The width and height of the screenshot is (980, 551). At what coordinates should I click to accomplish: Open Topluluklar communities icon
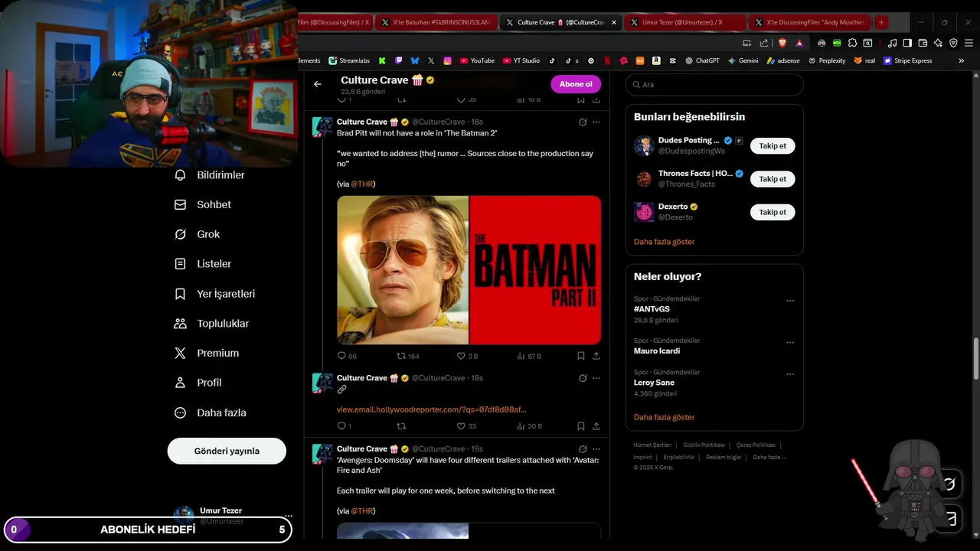coord(181,324)
